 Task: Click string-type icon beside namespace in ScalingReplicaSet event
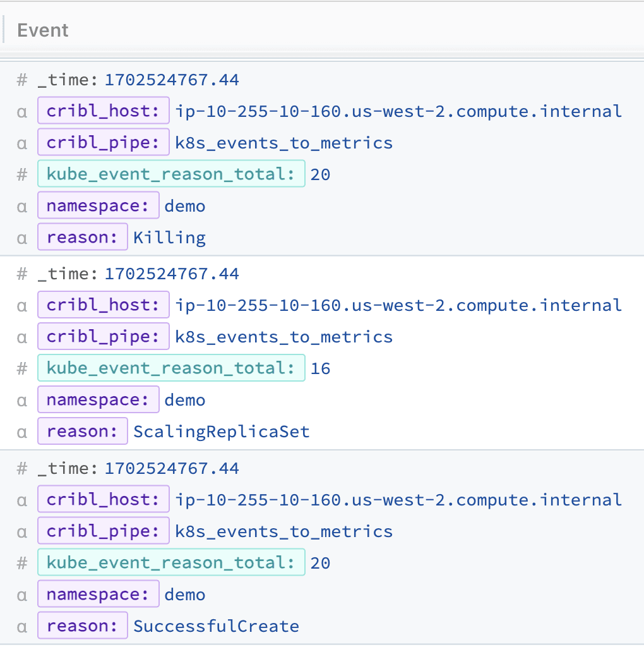pos(22,401)
